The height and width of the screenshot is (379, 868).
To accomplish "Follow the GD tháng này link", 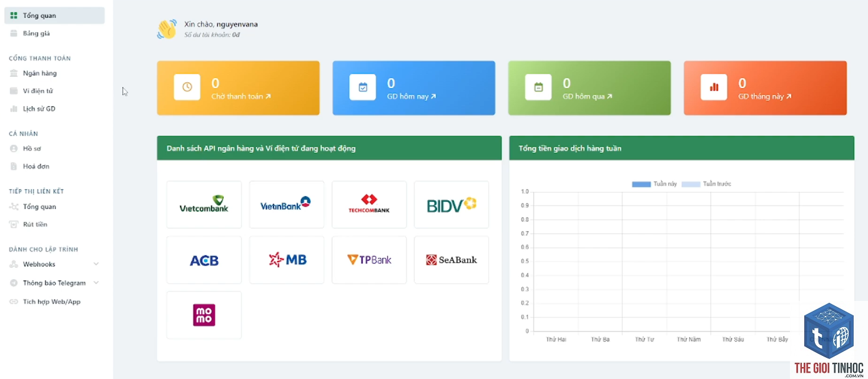I will click(x=765, y=97).
